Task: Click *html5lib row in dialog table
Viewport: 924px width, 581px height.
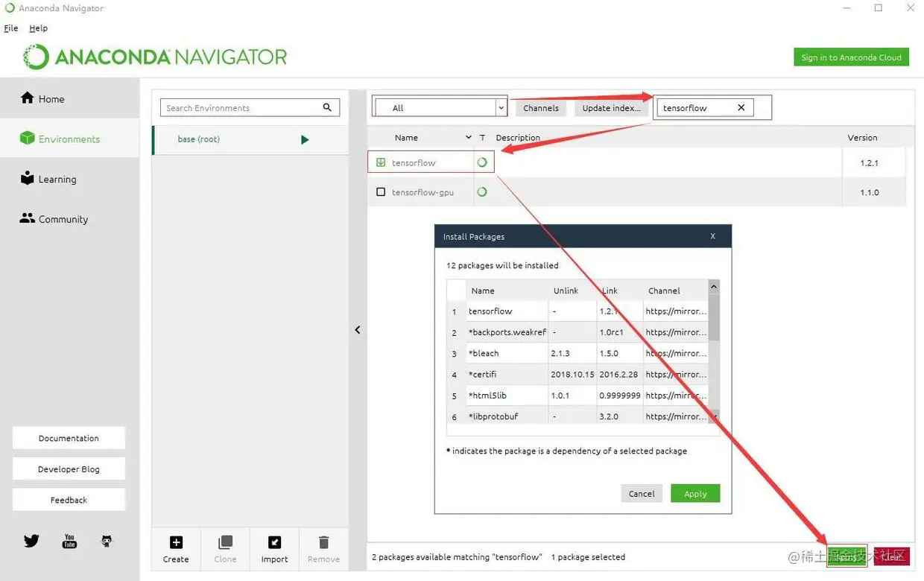Action: [x=577, y=395]
